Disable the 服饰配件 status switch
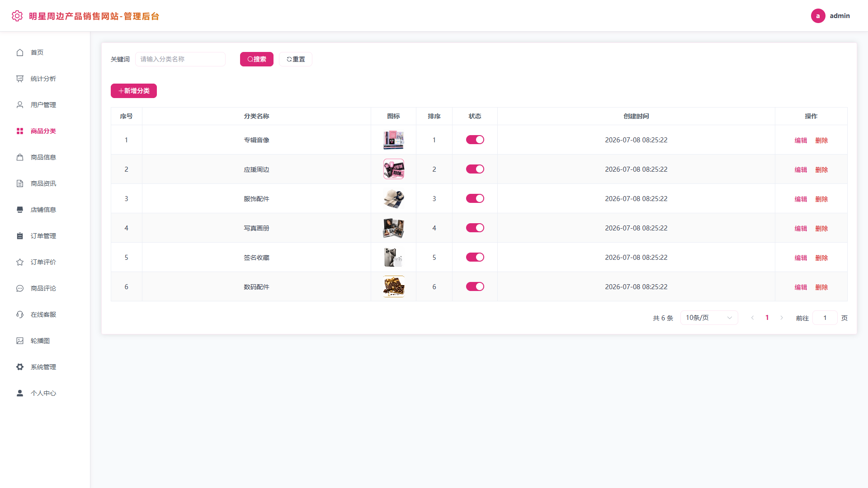The image size is (868, 488). (475, 198)
